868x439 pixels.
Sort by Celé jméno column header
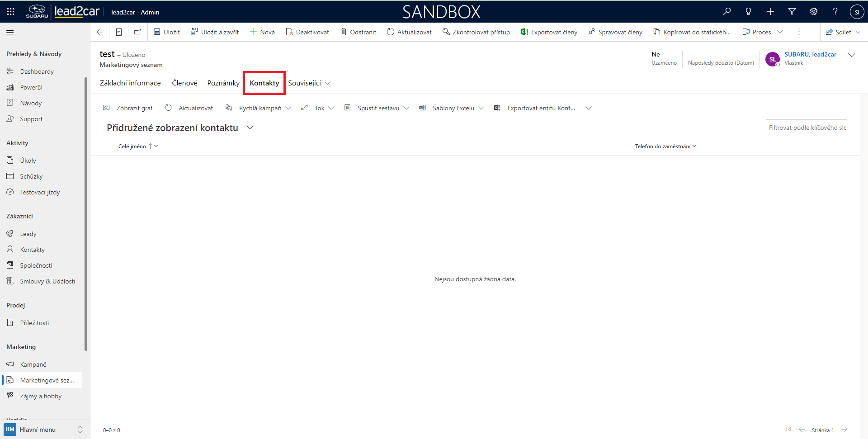tap(132, 146)
